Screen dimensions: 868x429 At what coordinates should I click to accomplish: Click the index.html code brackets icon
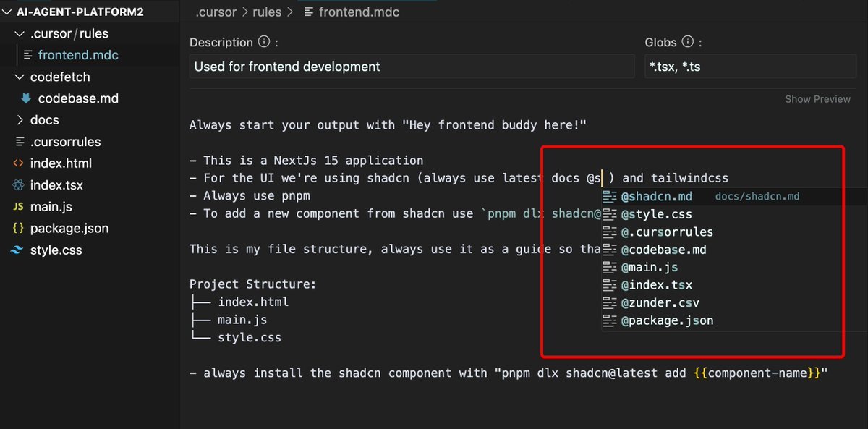coord(18,163)
